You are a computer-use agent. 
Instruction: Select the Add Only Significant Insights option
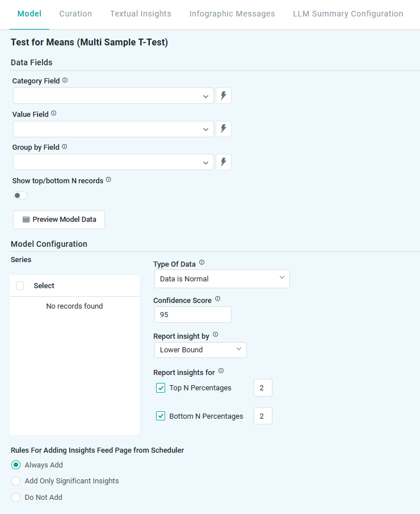17,481
